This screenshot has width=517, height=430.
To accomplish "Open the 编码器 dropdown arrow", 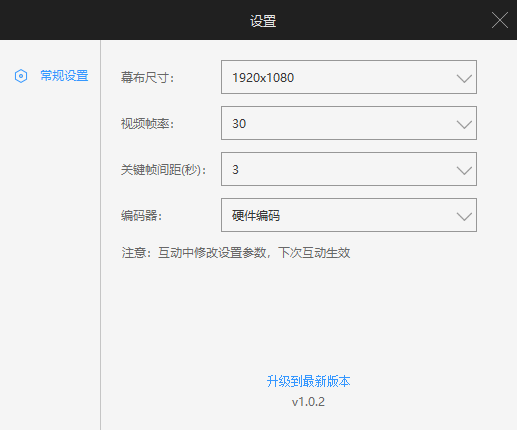I will click(464, 216).
